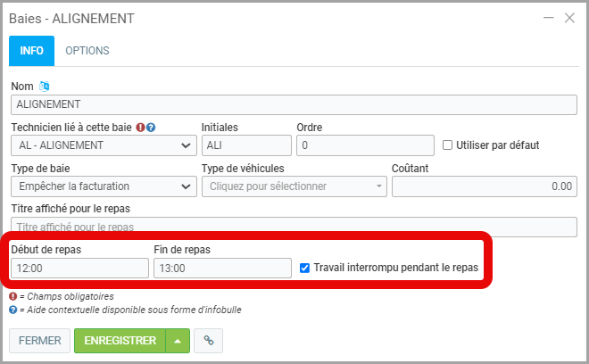The width and height of the screenshot is (589, 364).
Task: Click the chain link icon button
Action: tap(208, 340)
